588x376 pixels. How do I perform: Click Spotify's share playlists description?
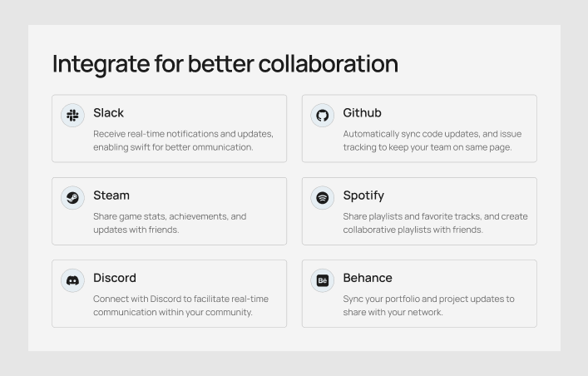tap(435, 223)
